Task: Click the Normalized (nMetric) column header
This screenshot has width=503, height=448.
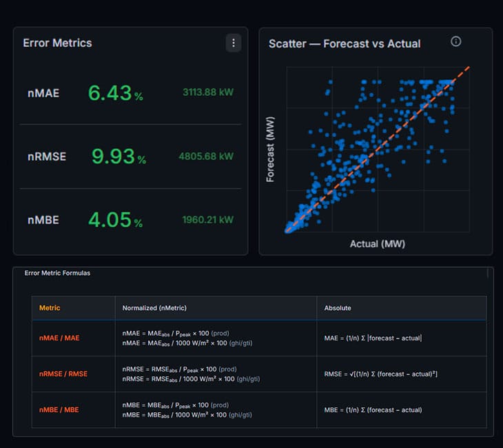Action: pyautogui.click(x=154, y=308)
